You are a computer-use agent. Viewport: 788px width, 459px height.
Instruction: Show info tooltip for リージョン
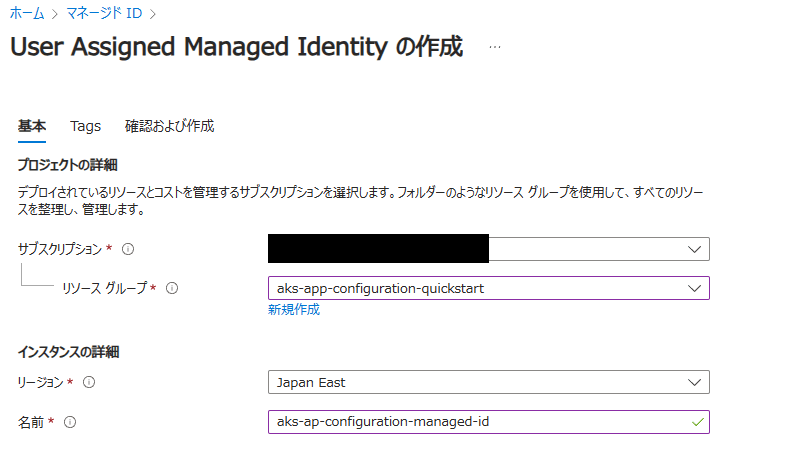(x=89, y=382)
